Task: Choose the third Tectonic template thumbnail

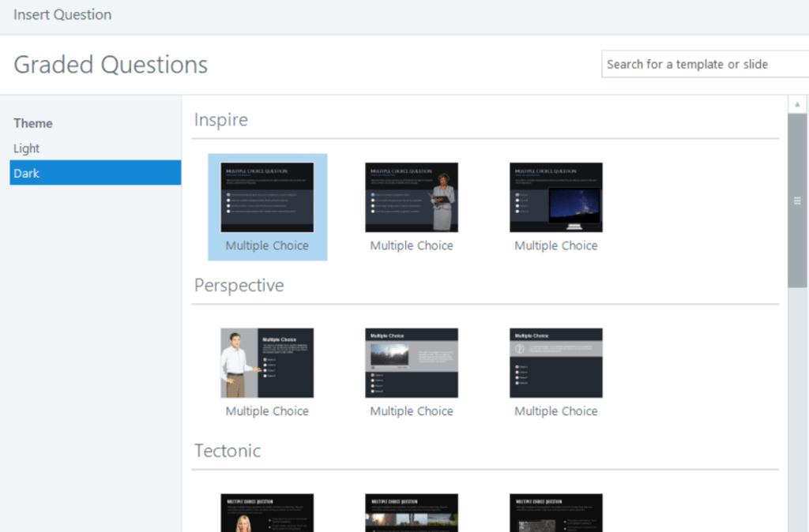Action: 555,515
